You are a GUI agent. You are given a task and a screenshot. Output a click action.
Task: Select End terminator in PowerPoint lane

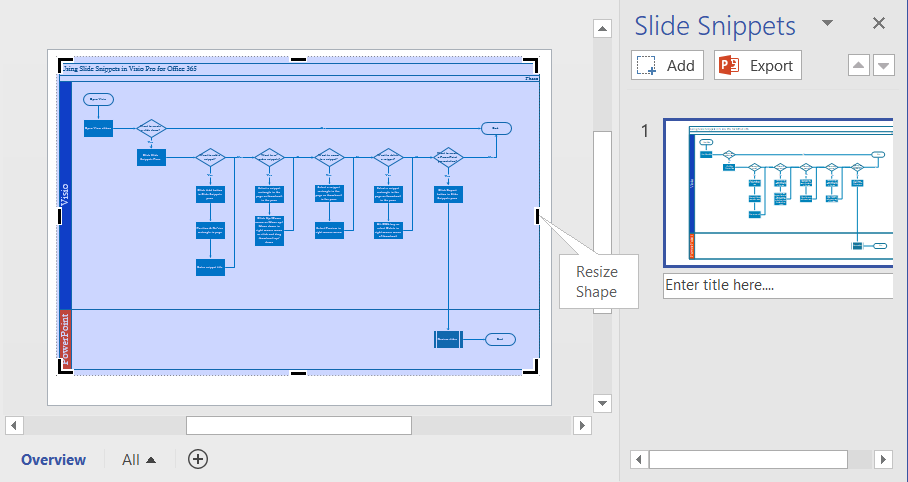[500, 339]
